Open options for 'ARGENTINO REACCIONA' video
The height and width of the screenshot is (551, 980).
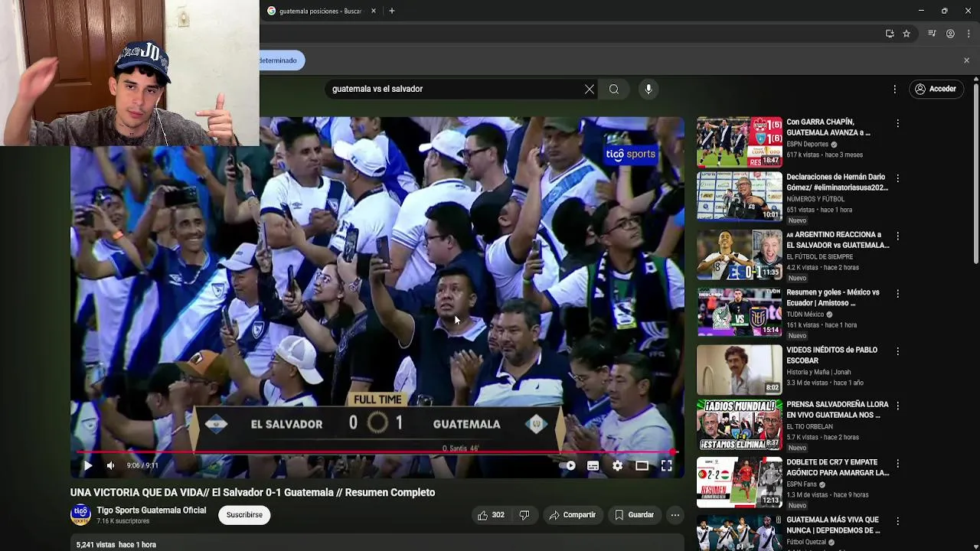[x=898, y=236]
